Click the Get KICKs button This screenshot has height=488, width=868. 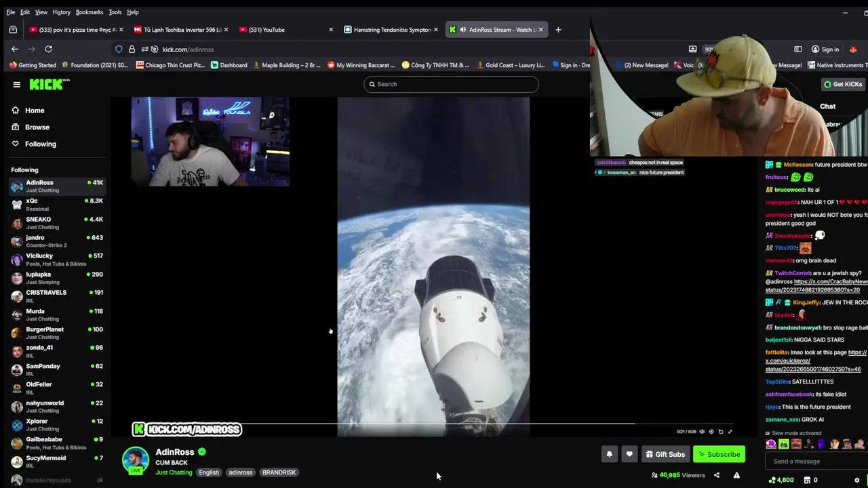[844, 84]
